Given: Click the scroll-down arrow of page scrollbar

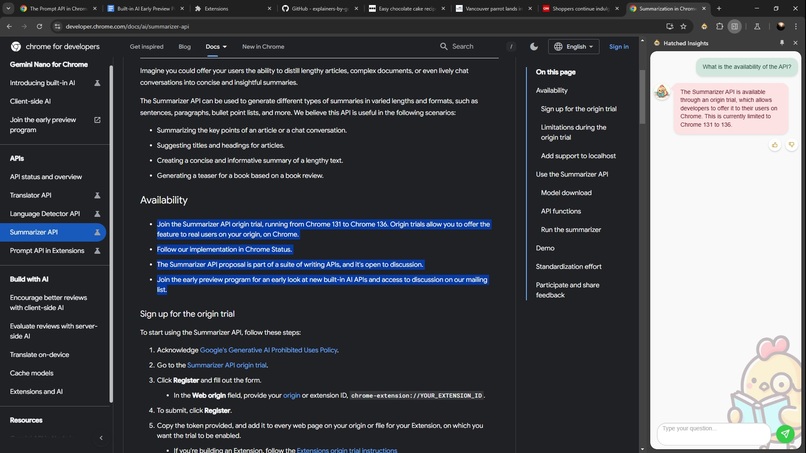Looking at the screenshot, I should (642, 449).
